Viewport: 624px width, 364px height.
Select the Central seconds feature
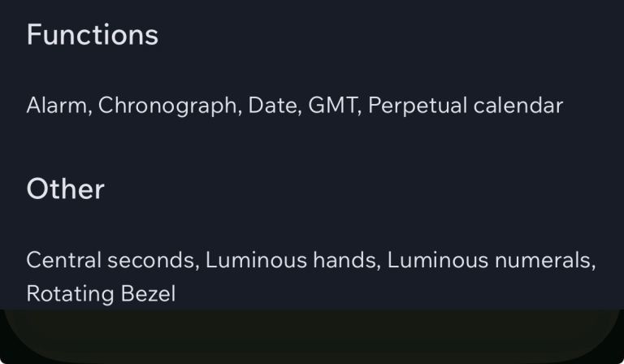(111, 260)
